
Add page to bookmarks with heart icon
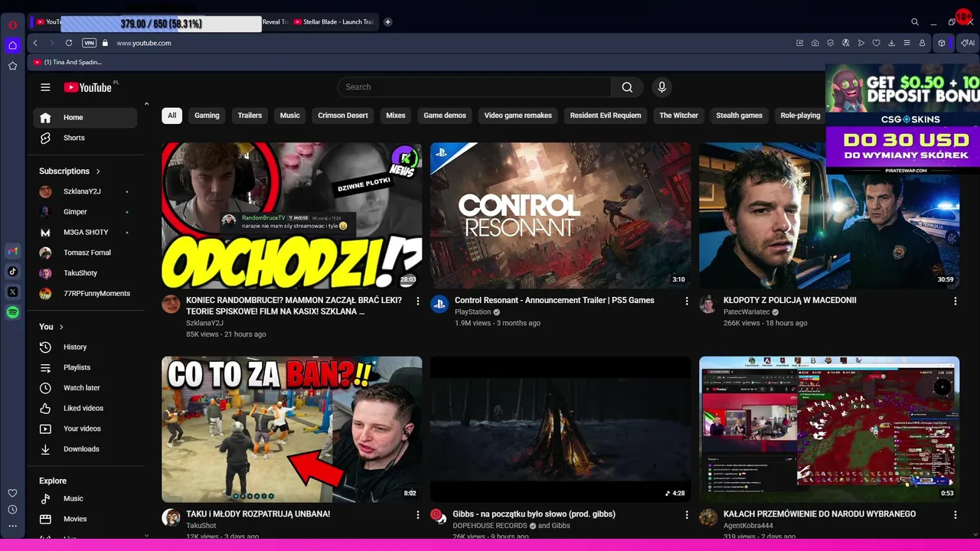click(876, 43)
